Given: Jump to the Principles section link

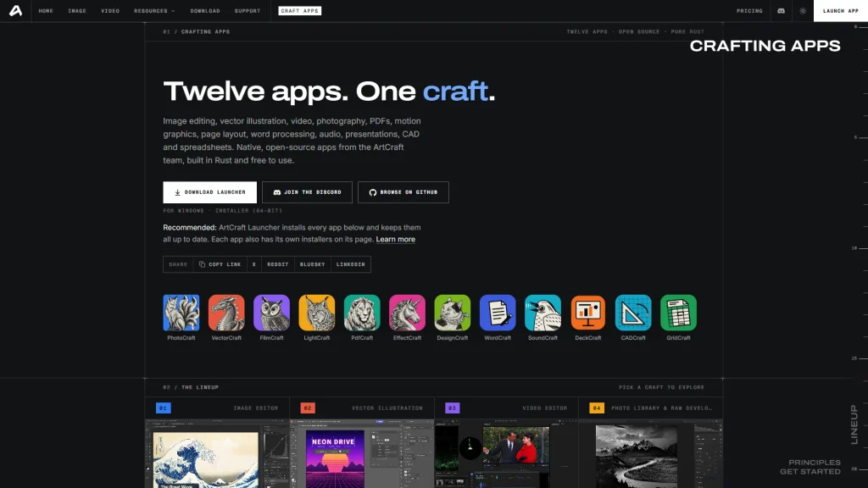Looking at the screenshot, I should pos(815,462).
